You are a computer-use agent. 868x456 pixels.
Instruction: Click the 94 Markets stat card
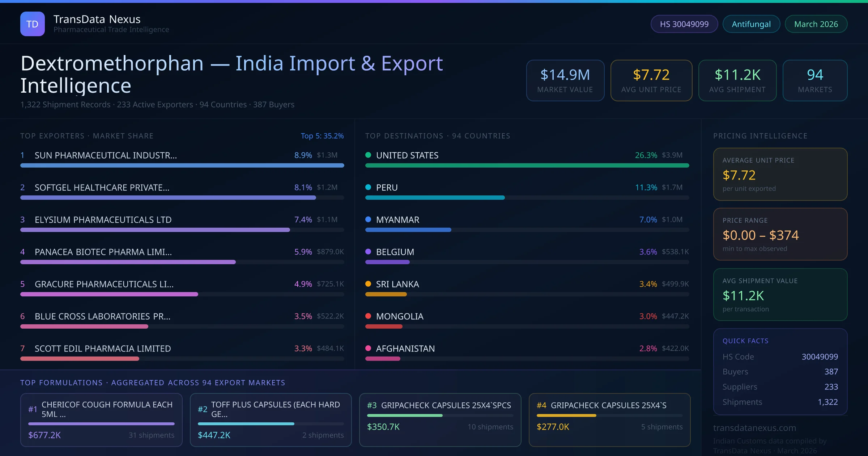(x=814, y=80)
